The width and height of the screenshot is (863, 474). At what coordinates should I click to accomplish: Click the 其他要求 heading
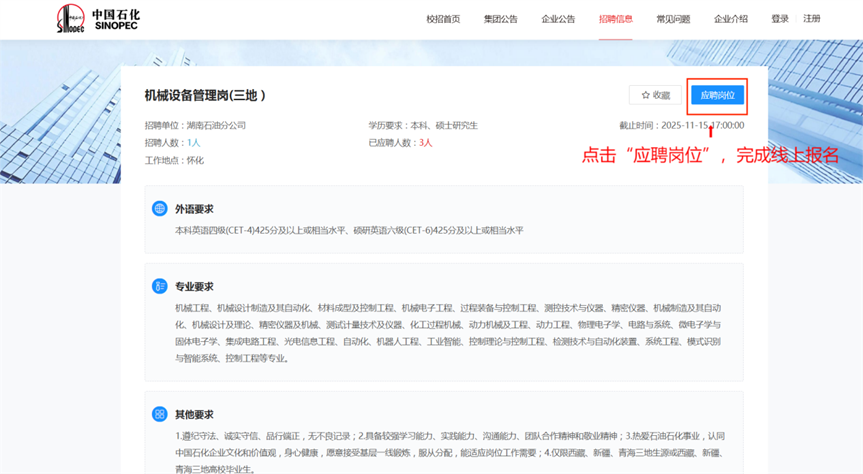pyautogui.click(x=194, y=415)
